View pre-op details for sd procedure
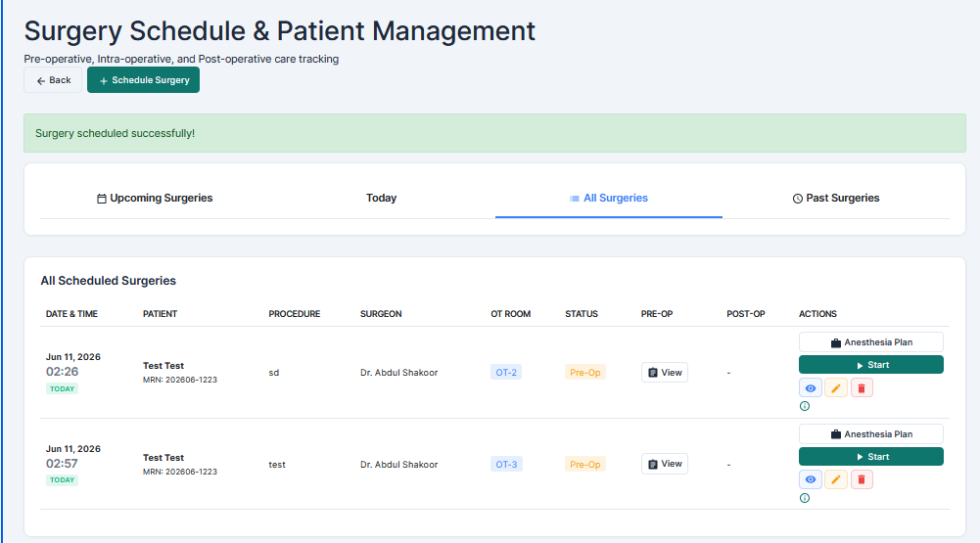 pos(665,373)
